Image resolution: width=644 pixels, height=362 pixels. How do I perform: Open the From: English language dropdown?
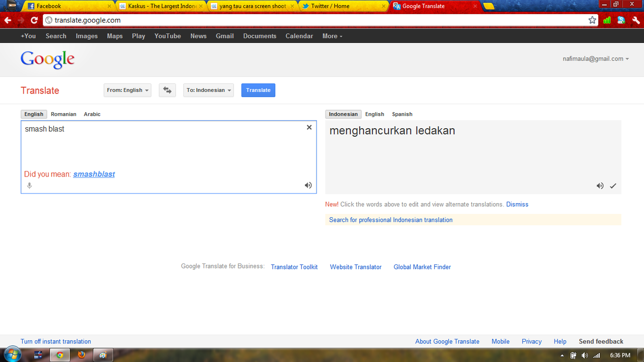click(x=128, y=90)
